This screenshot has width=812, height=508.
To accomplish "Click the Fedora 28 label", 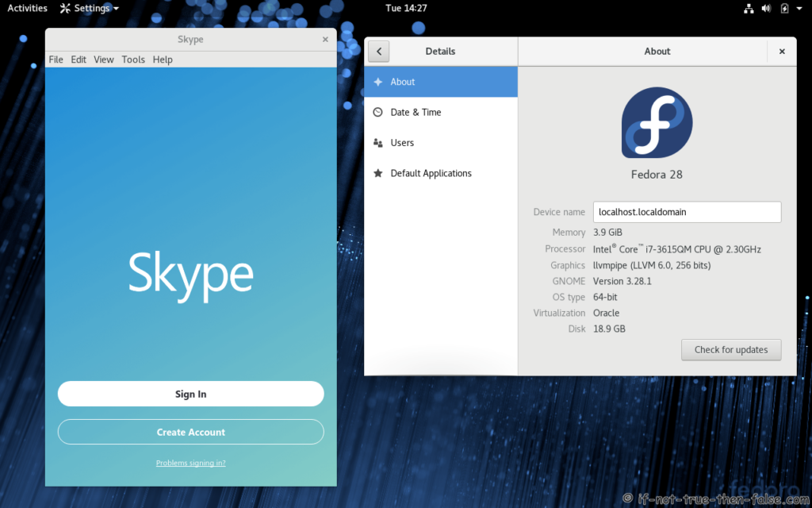I will 657,175.
